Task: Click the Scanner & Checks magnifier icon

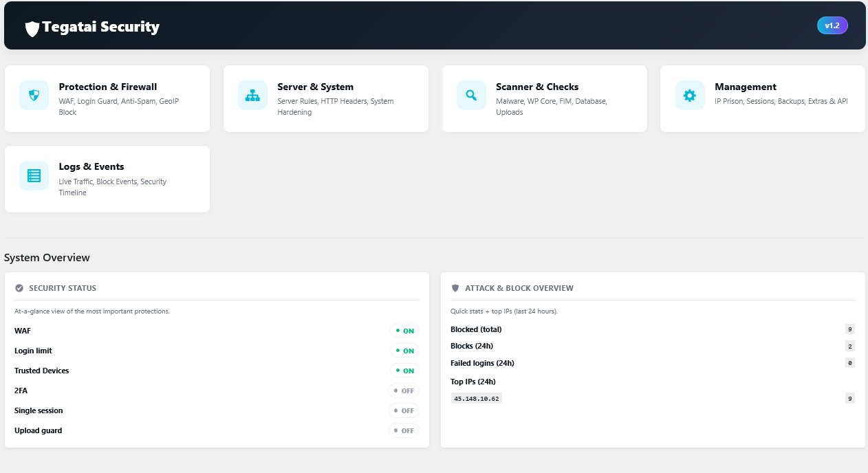Action: coord(471,95)
